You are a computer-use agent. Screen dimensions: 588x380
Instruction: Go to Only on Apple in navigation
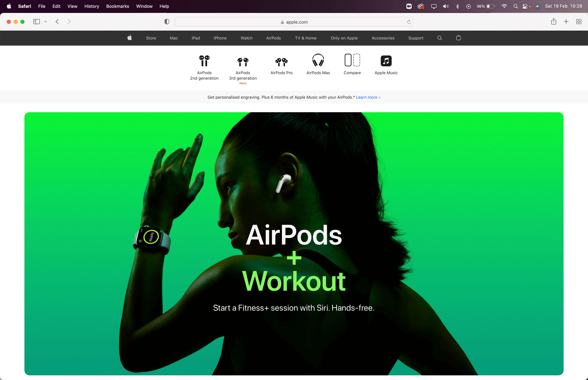(x=344, y=38)
